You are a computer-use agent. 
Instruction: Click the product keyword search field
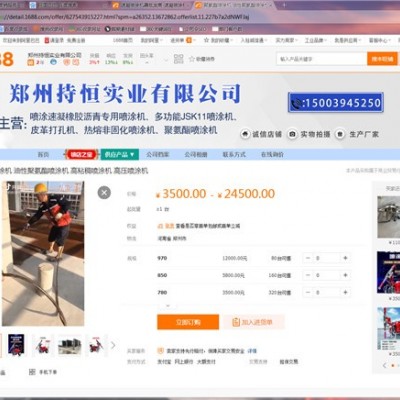click(322, 59)
